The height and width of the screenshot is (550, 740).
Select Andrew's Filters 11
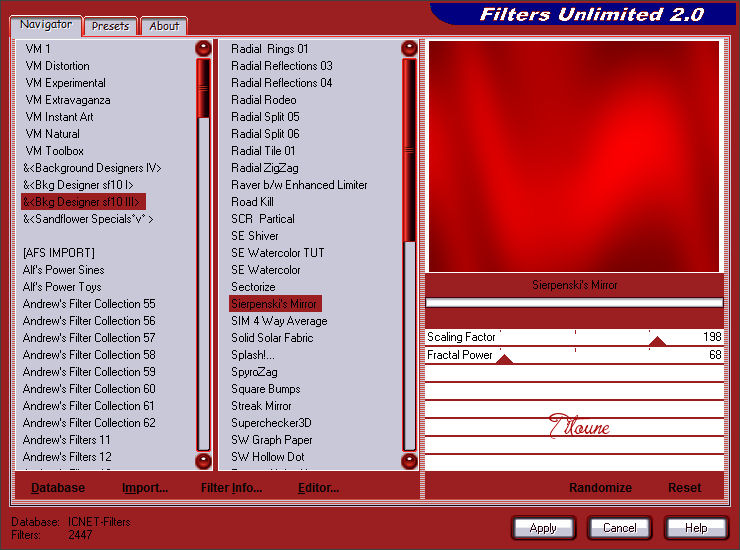pos(66,440)
